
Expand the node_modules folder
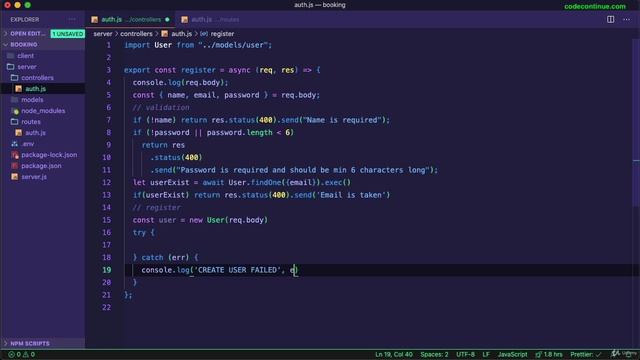43,111
